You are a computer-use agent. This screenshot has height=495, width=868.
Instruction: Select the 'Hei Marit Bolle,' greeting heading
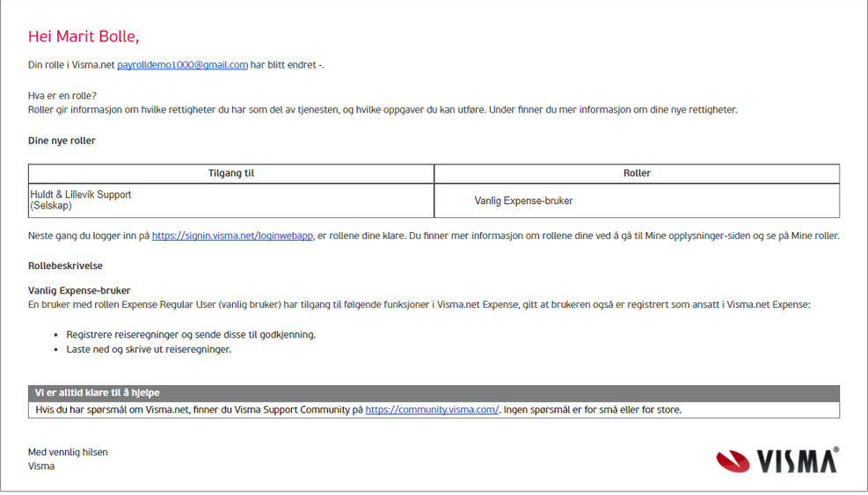click(84, 37)
